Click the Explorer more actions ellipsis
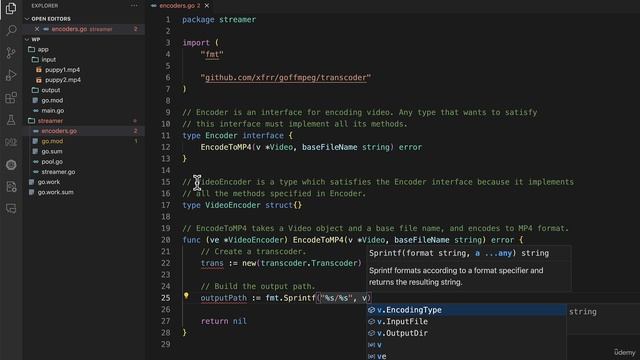Screen dimensions: 640x360 tap(134, 6)
